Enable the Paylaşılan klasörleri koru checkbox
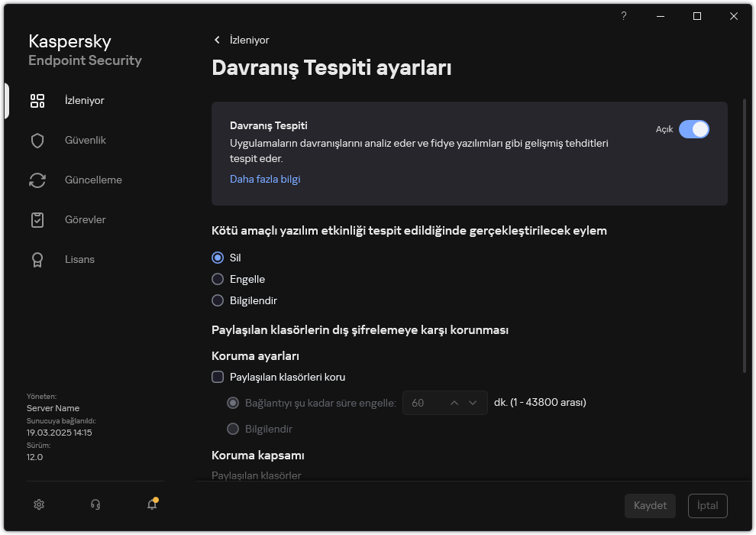Image resolution: width=756 pixels, height=535 pixels. point(218,377)
